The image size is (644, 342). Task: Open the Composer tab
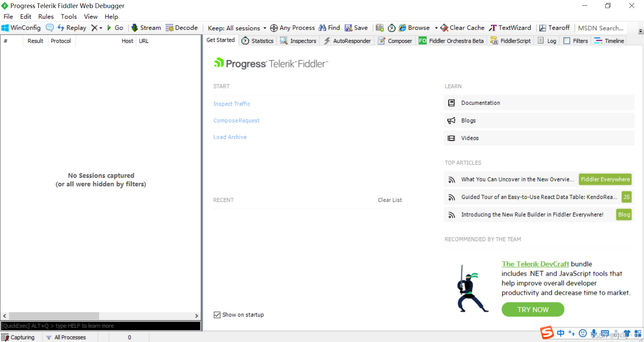[395, 41]
